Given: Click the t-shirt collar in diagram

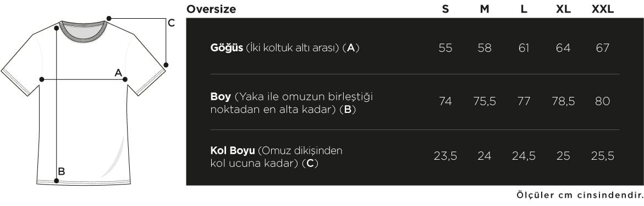Looking at the screenshot, I should tap(84, 31).
